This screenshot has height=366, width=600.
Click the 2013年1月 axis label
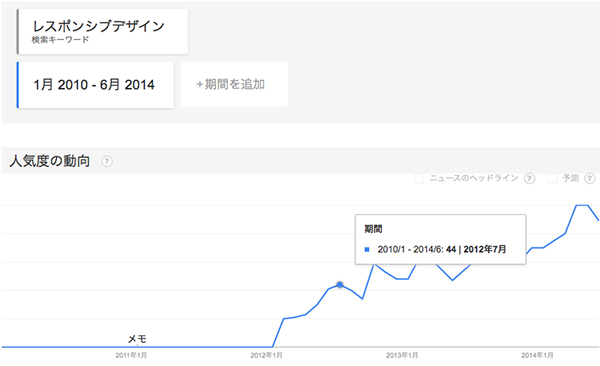402,356
